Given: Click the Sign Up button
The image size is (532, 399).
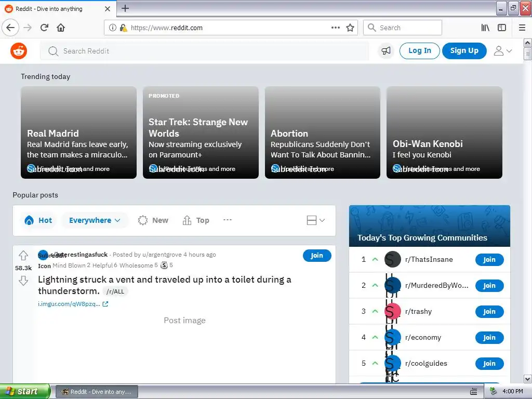Looking at the screenshot, I should pyautogui.click(x=464, y=51).
